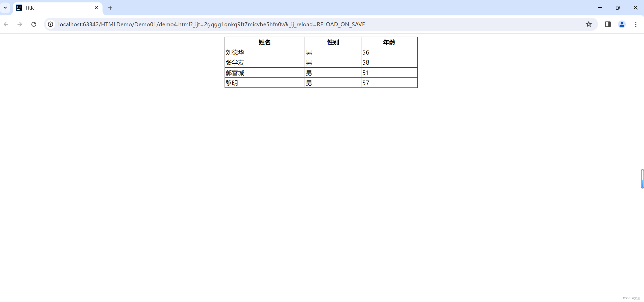Click the 黎明 row name cell

pos(264,83)
